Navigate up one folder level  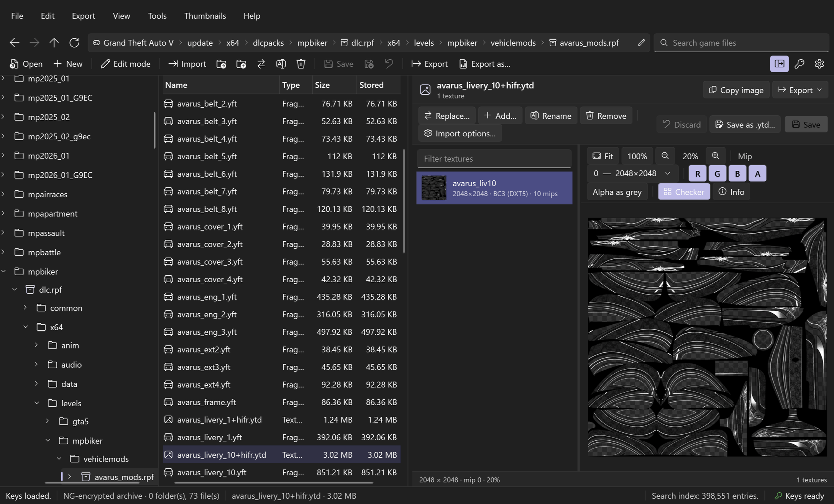[x=54, y=43]
